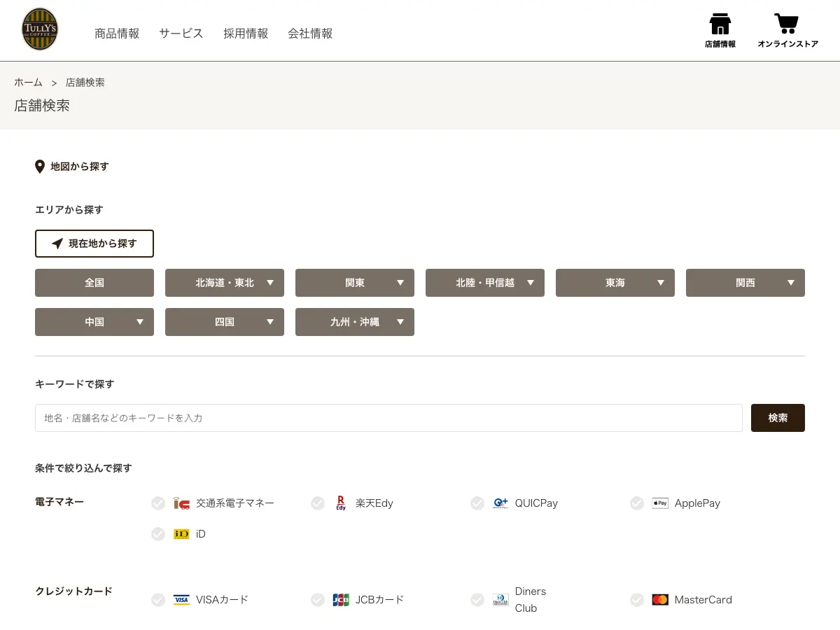
Task: Click the VISA card logo icon
Action: pos(181,600)
